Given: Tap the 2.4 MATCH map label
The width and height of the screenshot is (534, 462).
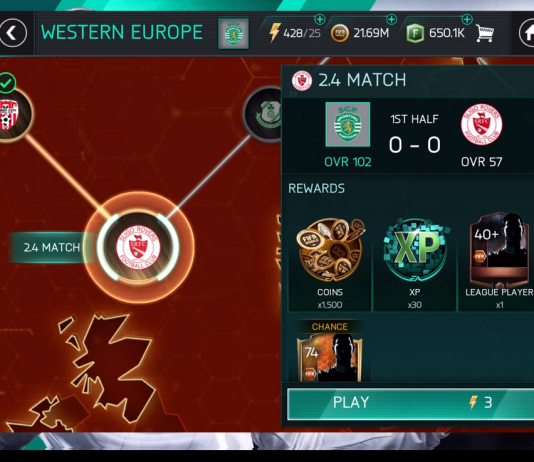Looking at the screenshot, I should (x=51, y=248).
